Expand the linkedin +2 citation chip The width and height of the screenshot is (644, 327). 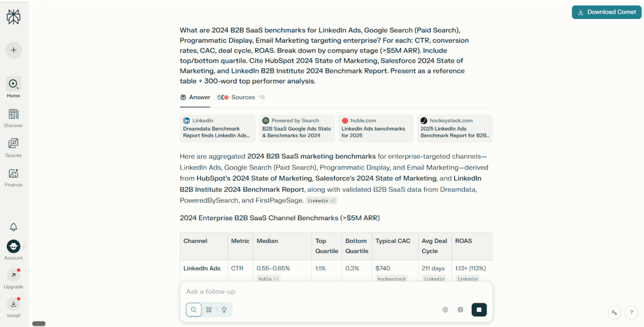pos(321,200)
